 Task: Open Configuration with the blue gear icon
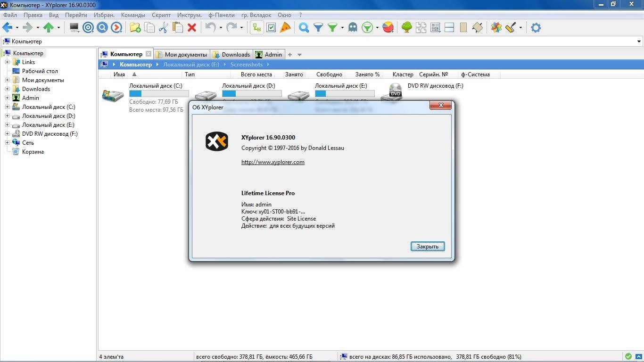[536, 28]
